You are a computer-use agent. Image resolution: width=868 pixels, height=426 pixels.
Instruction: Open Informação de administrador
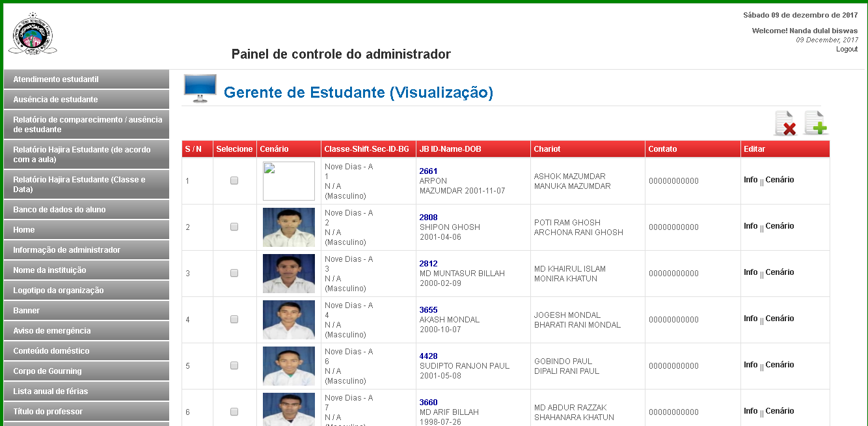tap(87, 250)
